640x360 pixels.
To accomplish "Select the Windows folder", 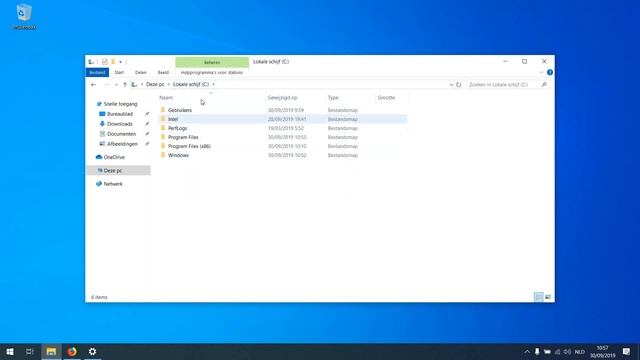I will 178,155.
